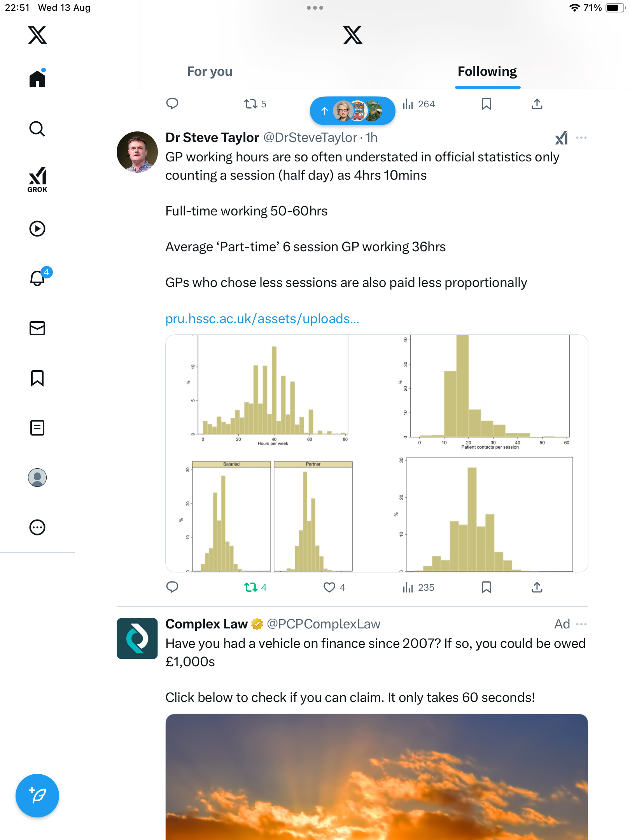The width and height of the screenshot is (630, 840).
Task: Tap the new posts pill with avatars
Action: pyautogui.click(x=352, y=111)
